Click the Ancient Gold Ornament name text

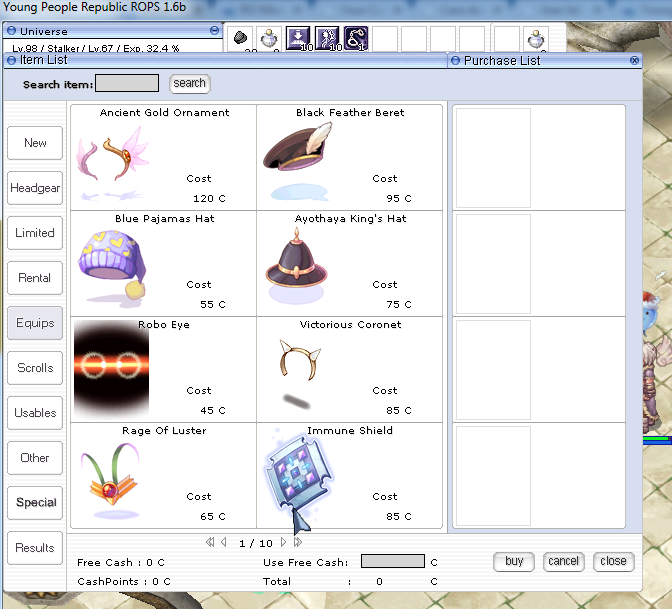point(164,113)
